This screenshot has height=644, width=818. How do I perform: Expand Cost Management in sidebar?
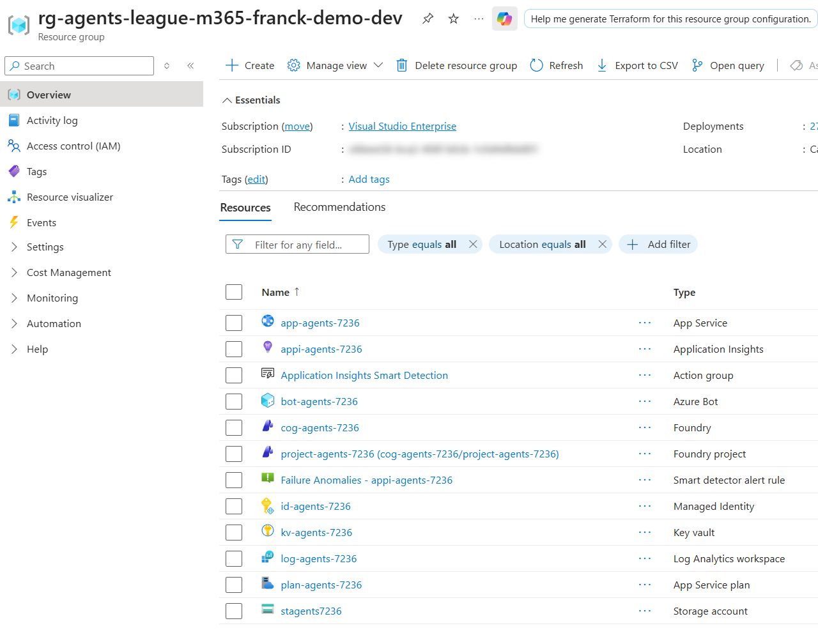pyautogui.click(x=68, y=273)
